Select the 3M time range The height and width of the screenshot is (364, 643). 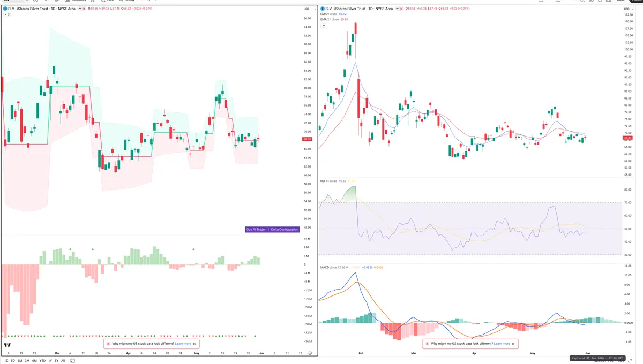(x=27, y=361)
